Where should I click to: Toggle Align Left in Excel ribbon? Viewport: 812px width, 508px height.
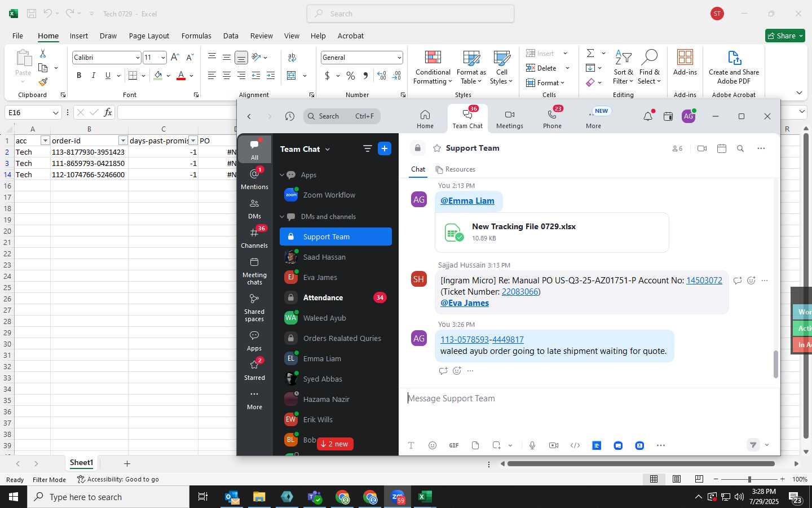coord(211,76)
